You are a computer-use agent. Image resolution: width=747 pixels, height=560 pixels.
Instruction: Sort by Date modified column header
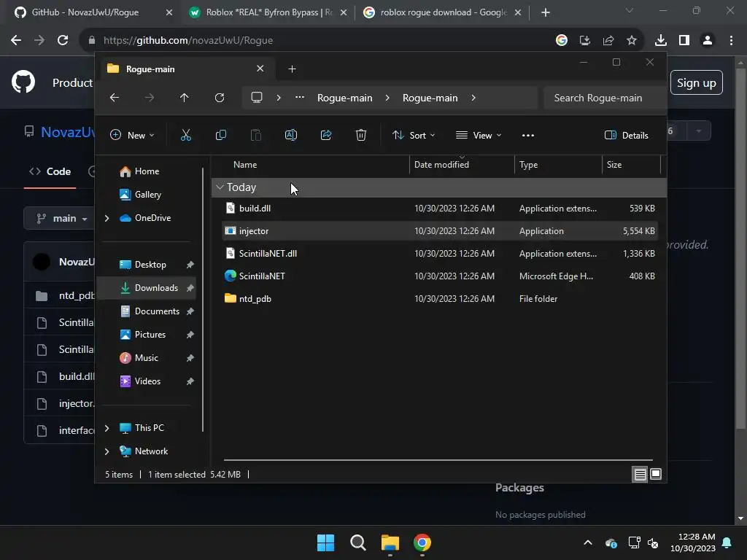462,165
